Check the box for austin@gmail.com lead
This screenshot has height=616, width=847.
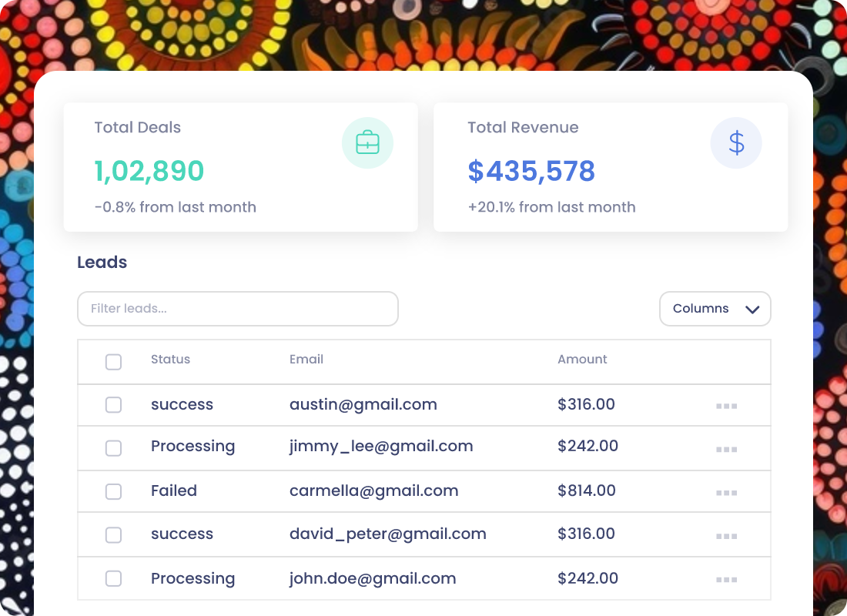(x=113, y=405)
